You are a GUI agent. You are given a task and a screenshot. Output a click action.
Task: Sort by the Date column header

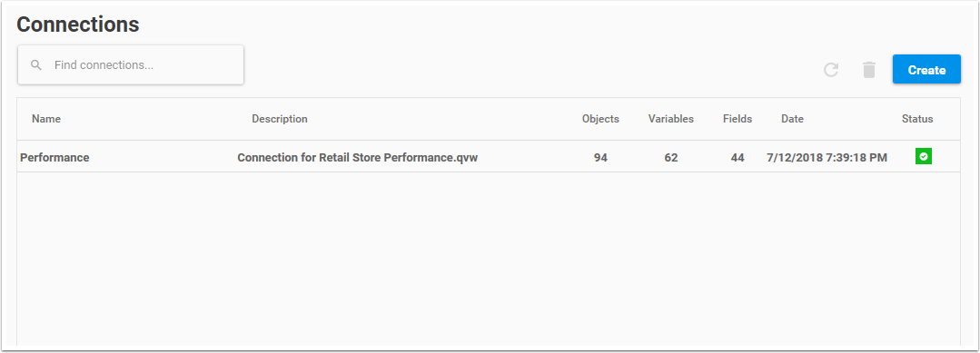pyautogui.click(x=793, y=119)
